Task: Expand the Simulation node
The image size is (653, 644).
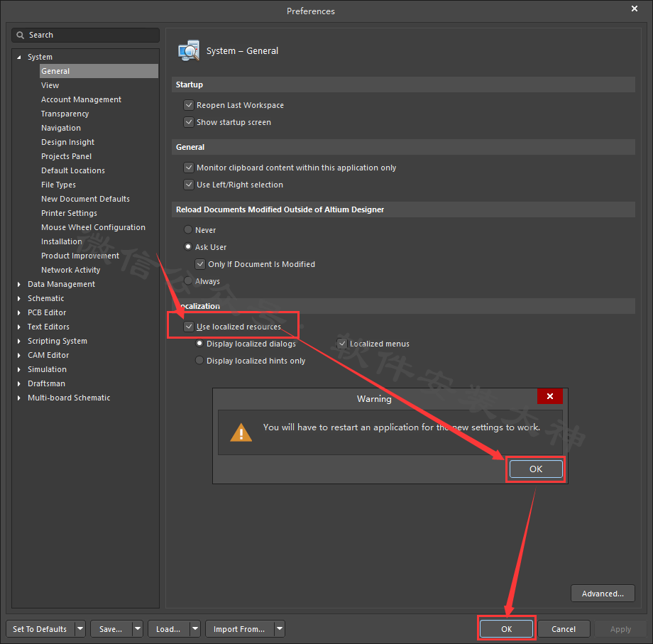Action: pos(18,369)
